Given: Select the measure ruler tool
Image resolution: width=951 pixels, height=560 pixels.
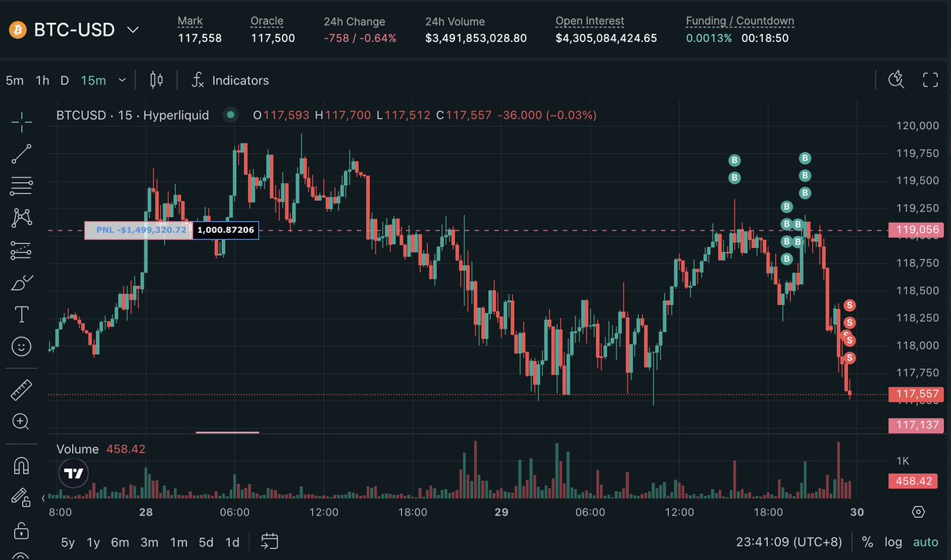Looking at the screenshot, I should pyautogui.click(x=21, y=389).
